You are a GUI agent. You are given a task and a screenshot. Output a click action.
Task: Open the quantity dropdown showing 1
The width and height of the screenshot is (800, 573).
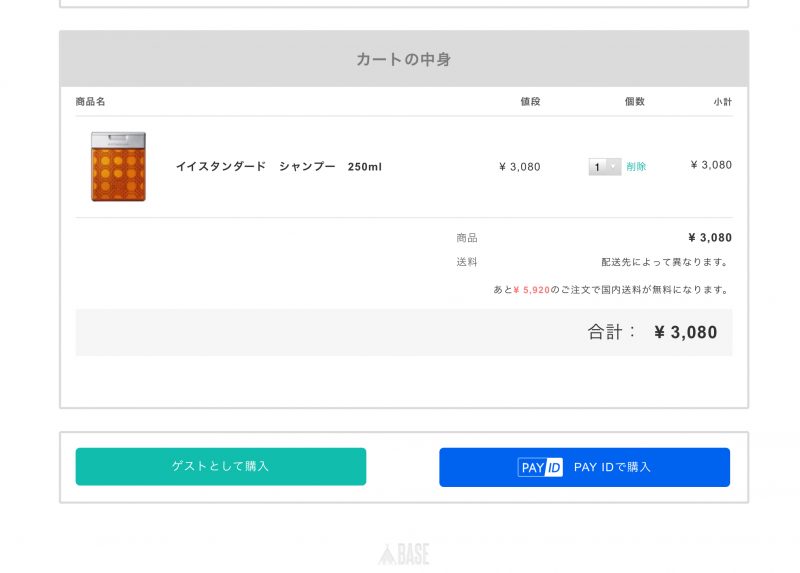[x=604, y=167]
